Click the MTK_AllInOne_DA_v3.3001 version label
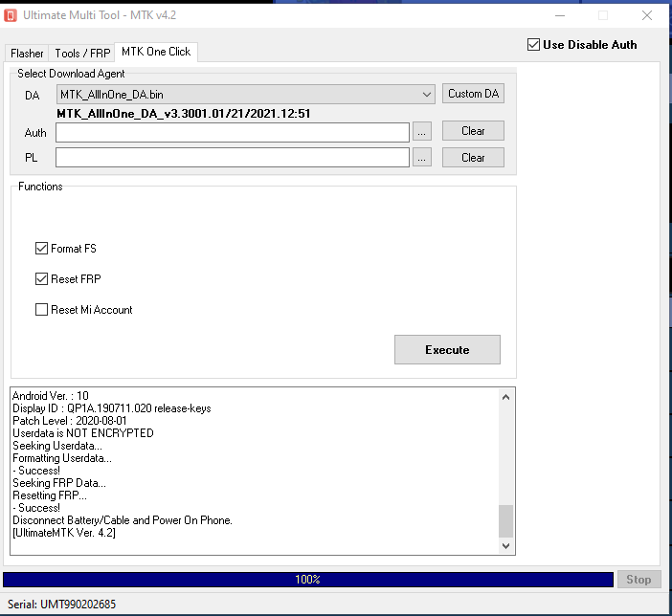This screenshot has height=616, width=672. 184,114
